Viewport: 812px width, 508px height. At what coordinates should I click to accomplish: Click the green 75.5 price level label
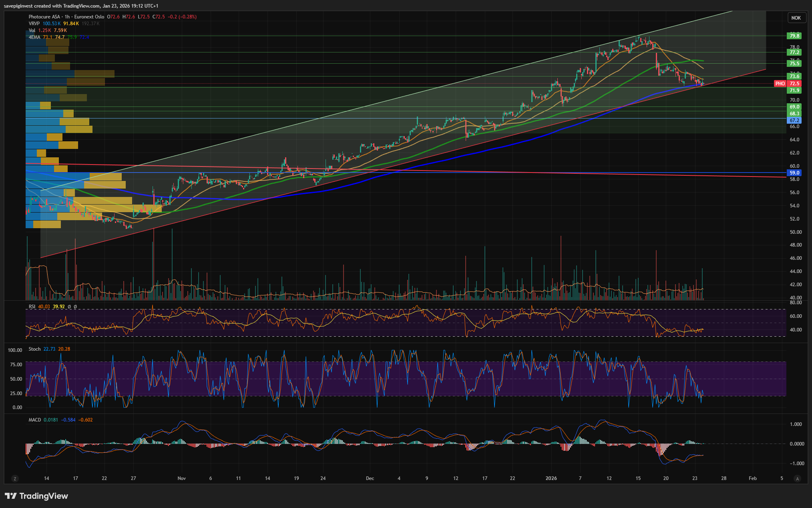coord(794,64)
